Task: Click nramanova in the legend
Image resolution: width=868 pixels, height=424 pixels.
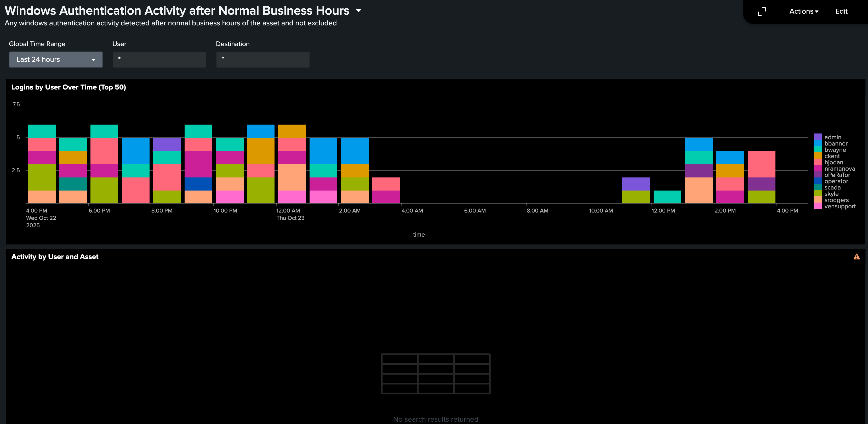Action: [x=839, y=169]
